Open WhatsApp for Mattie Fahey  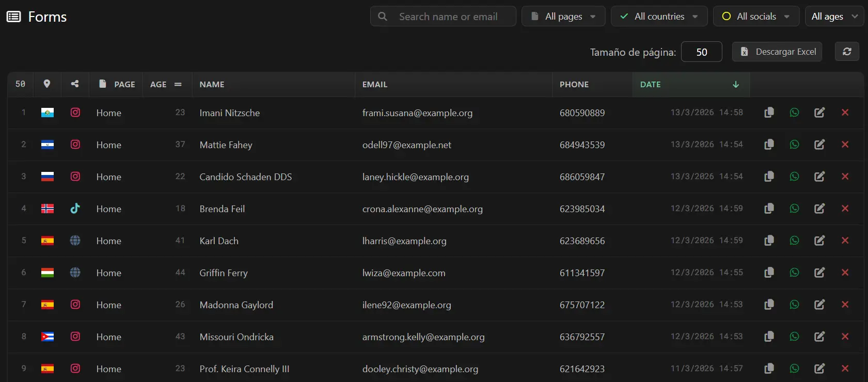[x=794, y=145]
